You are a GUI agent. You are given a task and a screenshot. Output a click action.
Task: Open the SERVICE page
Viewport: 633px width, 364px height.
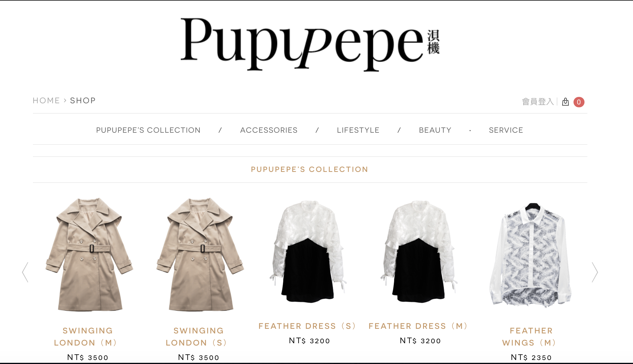pos(506,130)
